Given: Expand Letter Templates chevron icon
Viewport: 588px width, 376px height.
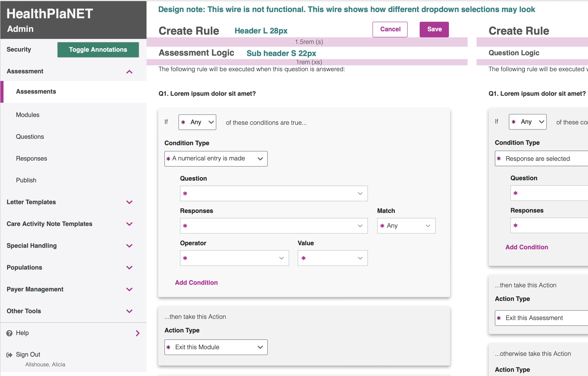Looking at the screenshot, I should (129, 202).
